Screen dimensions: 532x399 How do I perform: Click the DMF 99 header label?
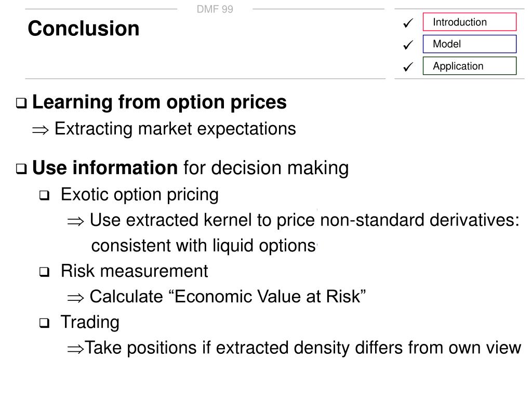[x=215, y=9]
